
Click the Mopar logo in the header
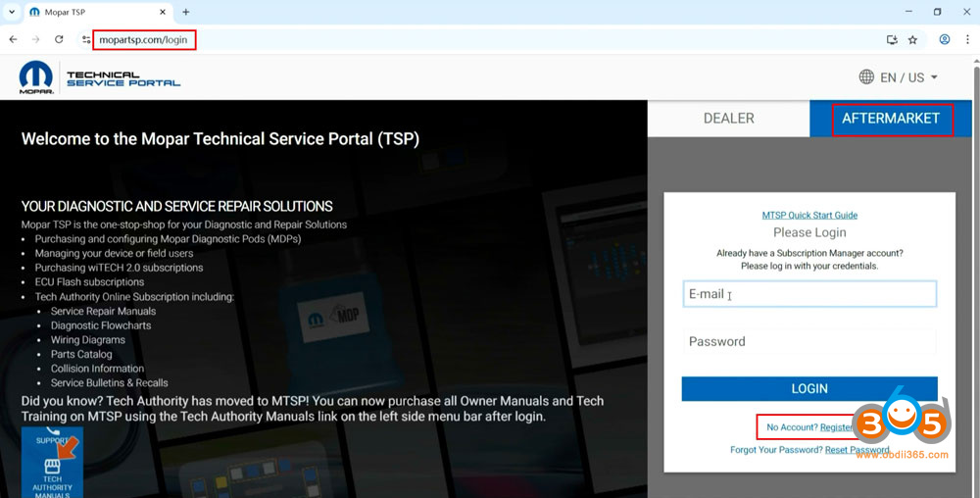[x=37, y=77]
